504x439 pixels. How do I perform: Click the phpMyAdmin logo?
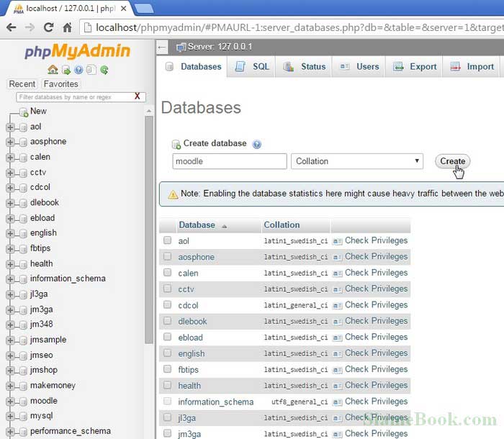point(78,51)
